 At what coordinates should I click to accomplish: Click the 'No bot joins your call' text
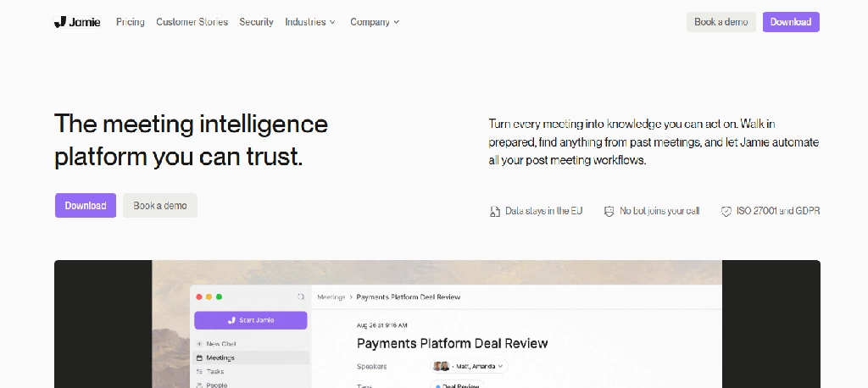click(x=659, y=211)
